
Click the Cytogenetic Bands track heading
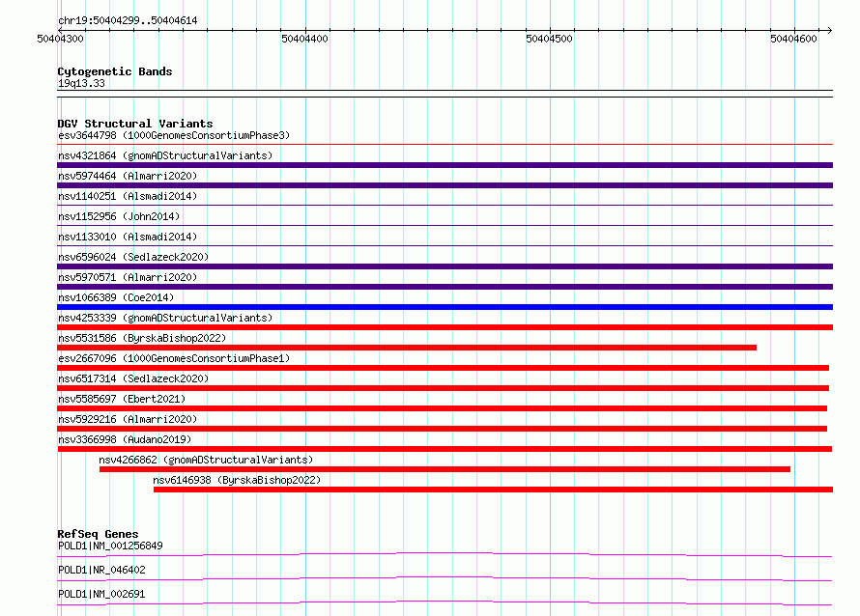click(x=115, y=71)
